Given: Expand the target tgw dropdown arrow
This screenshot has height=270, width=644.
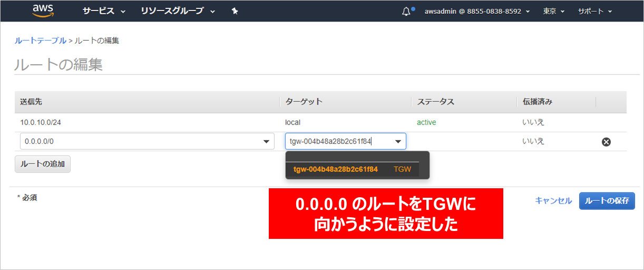Looking at the screenshot, I should (398, 141).
